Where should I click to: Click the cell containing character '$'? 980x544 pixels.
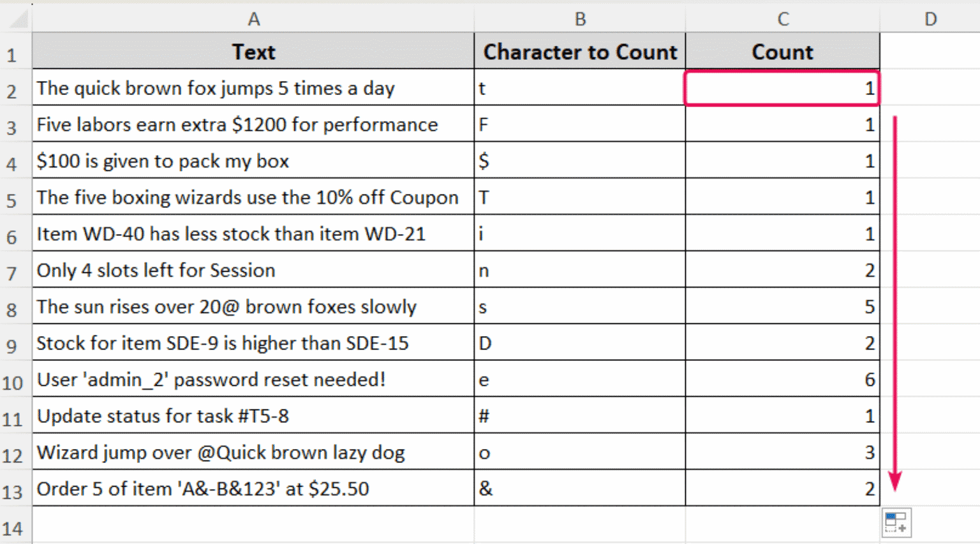(x=579, y=161)
